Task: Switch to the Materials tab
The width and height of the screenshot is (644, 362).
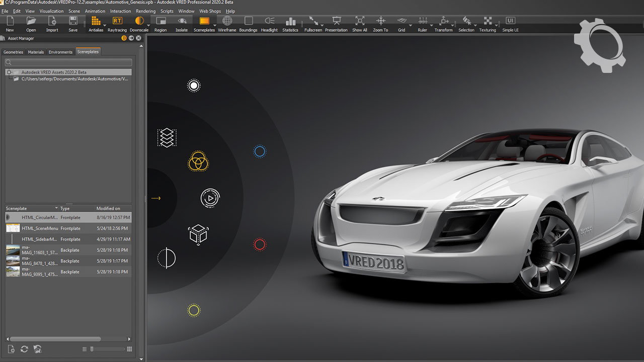Action: click(x=36, y=52)
